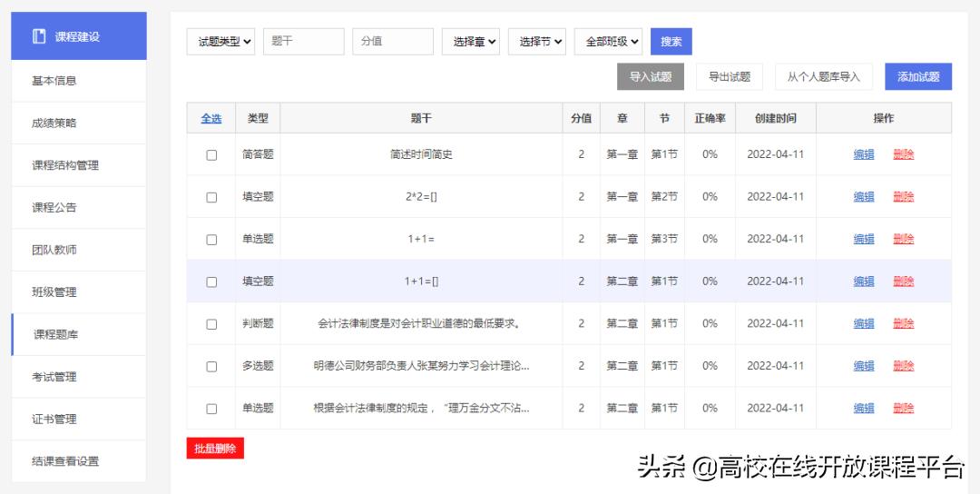The width and height of the screenshot is (980, 494).
Task: Go to 考试管理 in the sidebar
Action: click(x=54, y=377)
